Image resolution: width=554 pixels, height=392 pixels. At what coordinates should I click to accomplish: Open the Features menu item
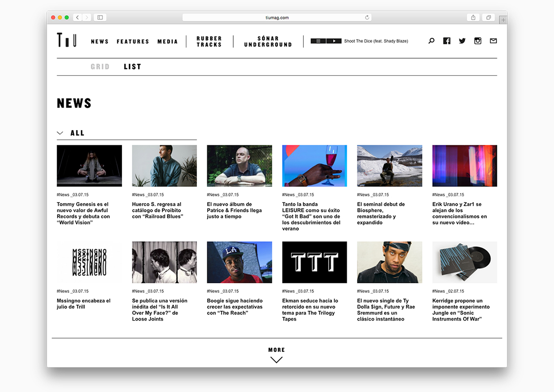[133, 42]
